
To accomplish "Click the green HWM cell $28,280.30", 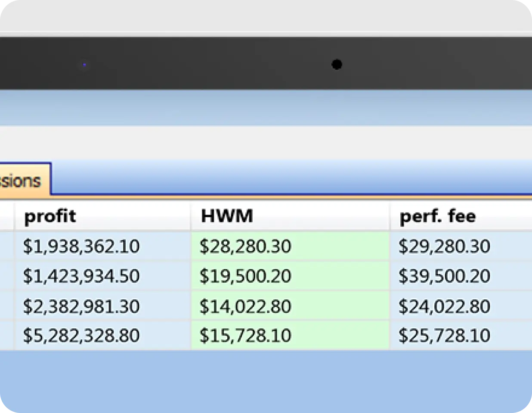I will click(x=245, y=247).
